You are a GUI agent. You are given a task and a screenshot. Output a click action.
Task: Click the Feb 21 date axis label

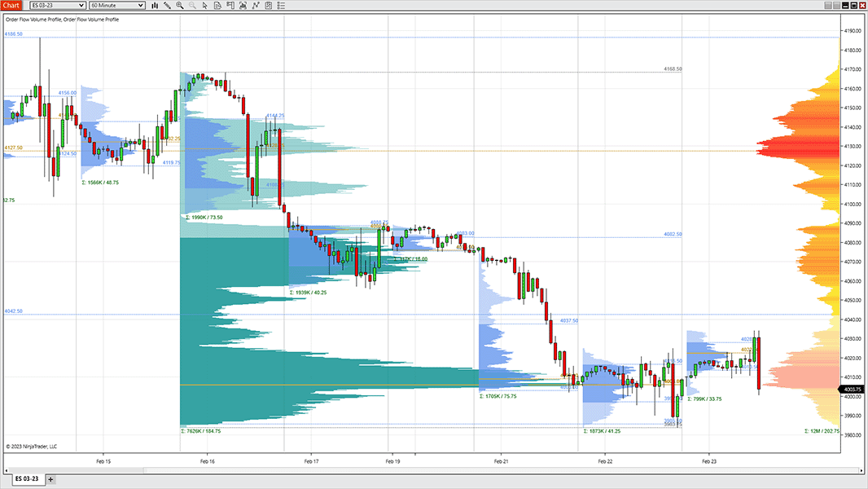501,460
